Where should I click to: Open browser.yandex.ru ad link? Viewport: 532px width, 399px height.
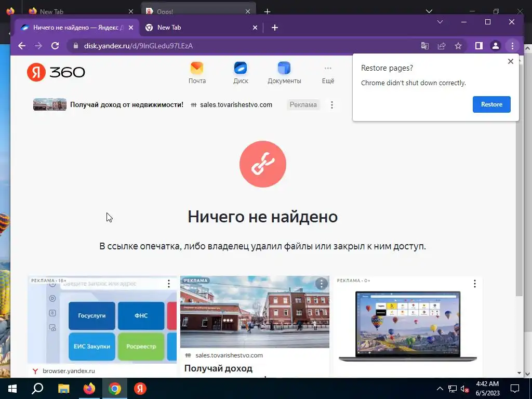(x=69, y=371)
